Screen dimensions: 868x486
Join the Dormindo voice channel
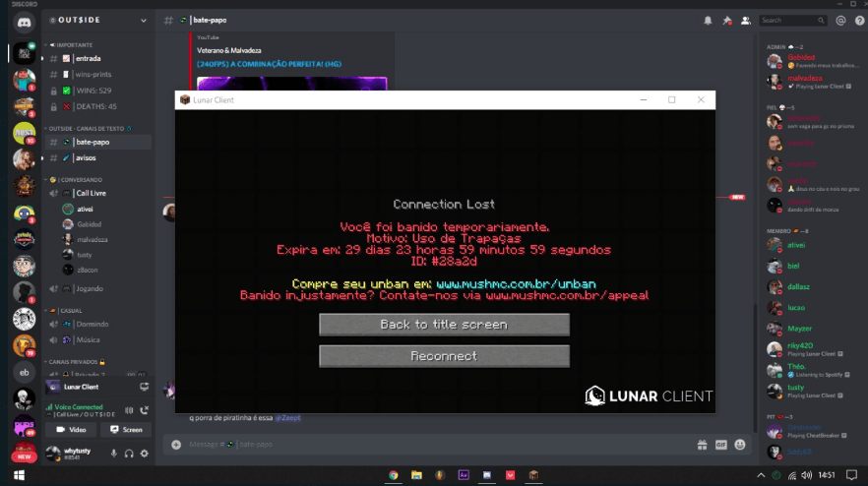(97, 324)
